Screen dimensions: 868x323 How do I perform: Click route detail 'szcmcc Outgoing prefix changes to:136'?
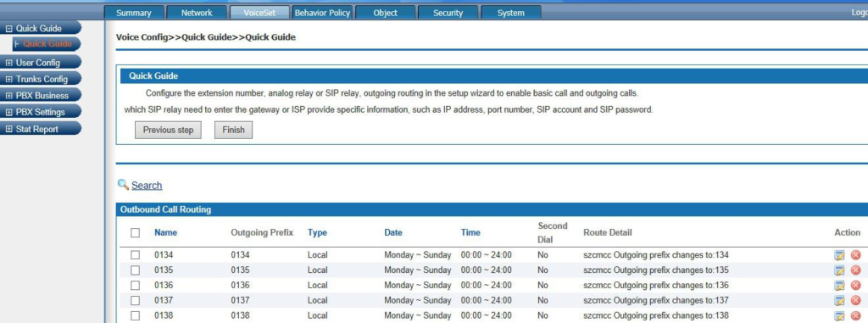(656, 286)
